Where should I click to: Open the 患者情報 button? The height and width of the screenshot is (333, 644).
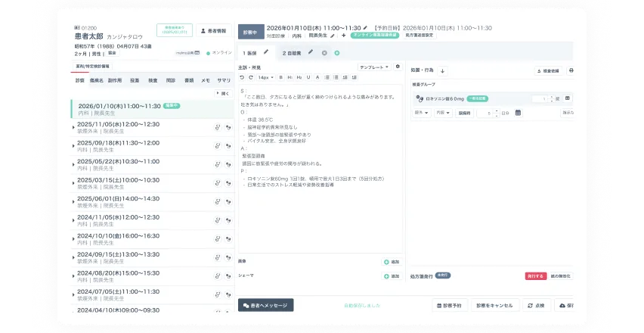click(x=214, y=31)
